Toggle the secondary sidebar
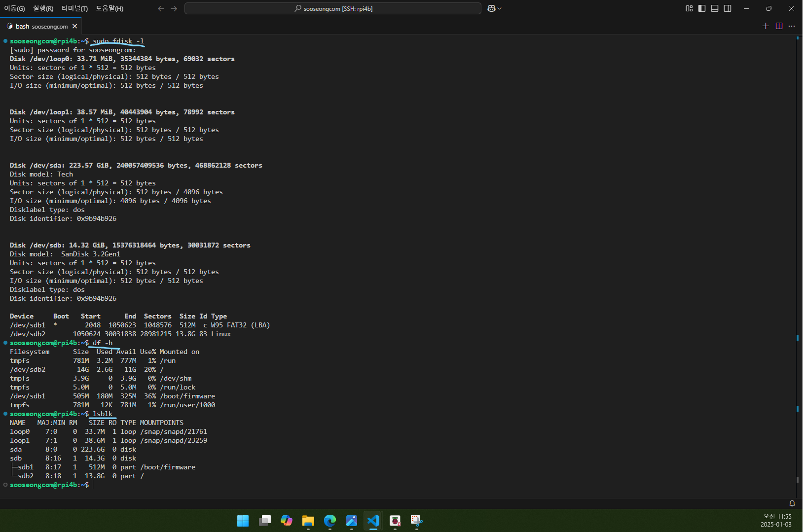 click(728, 8)
